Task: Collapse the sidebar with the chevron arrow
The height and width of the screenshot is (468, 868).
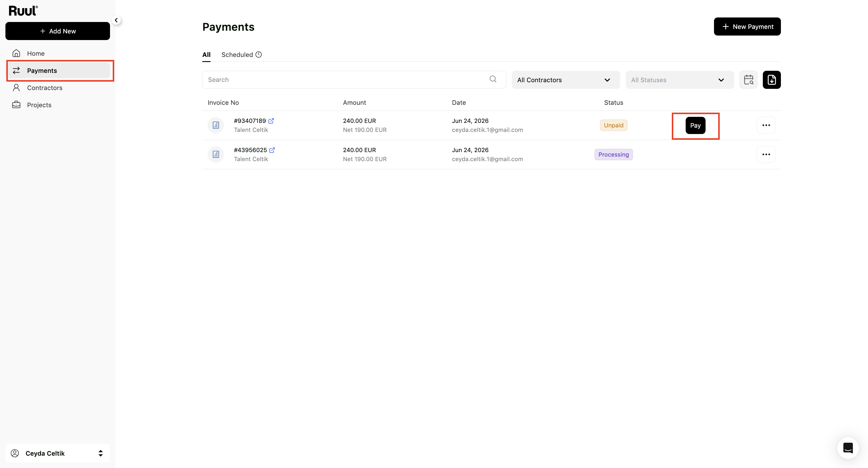Action: coord(116,20)
